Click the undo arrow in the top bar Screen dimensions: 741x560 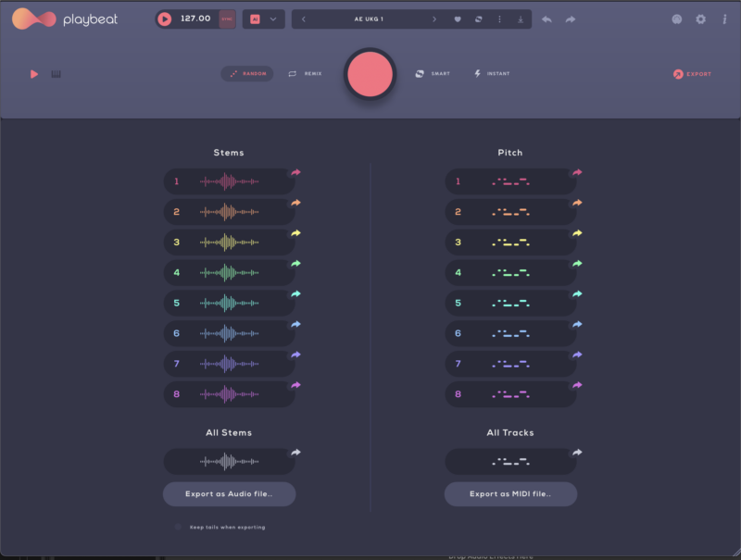546,19
